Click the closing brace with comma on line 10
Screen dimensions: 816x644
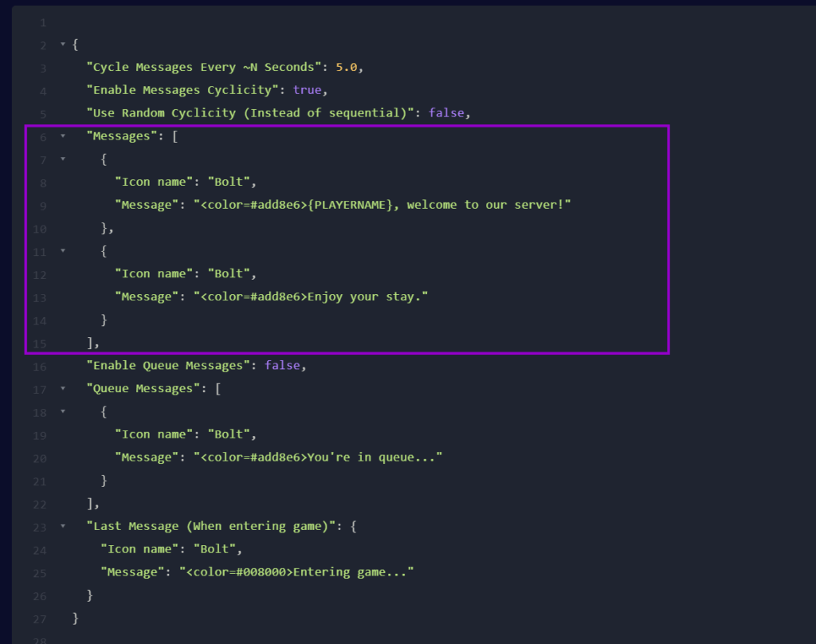(107, 228)
